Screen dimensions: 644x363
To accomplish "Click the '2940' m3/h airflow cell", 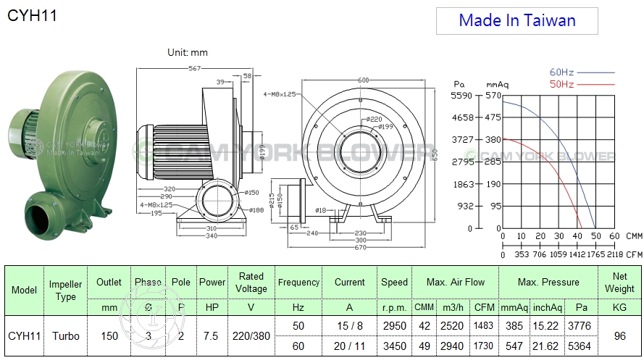I will click(452, 346).
